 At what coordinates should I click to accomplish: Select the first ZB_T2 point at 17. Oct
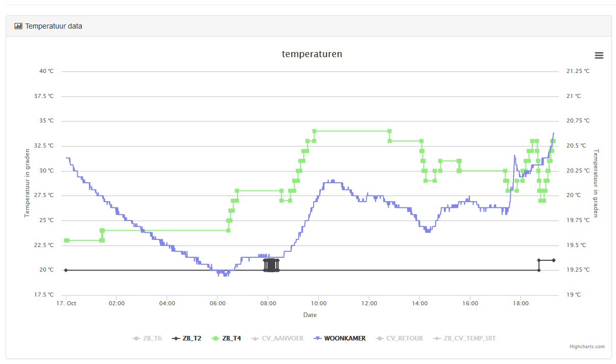click(66, 270)
